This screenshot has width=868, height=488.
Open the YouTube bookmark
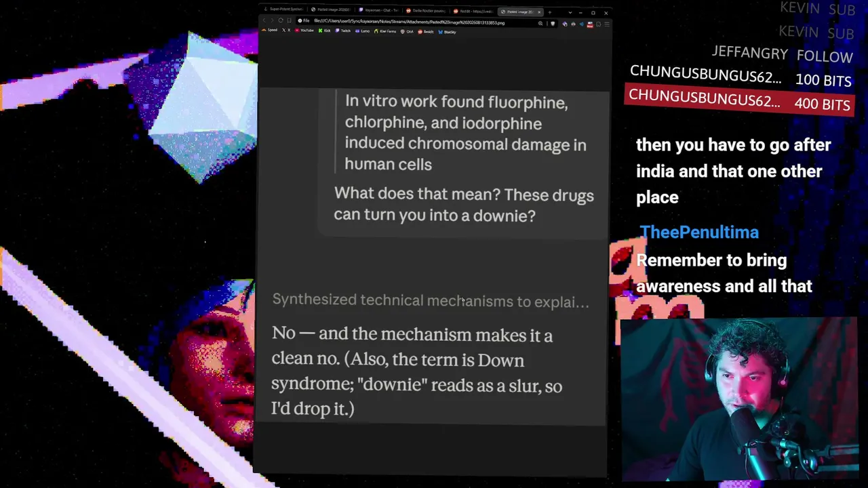[304, 30]
